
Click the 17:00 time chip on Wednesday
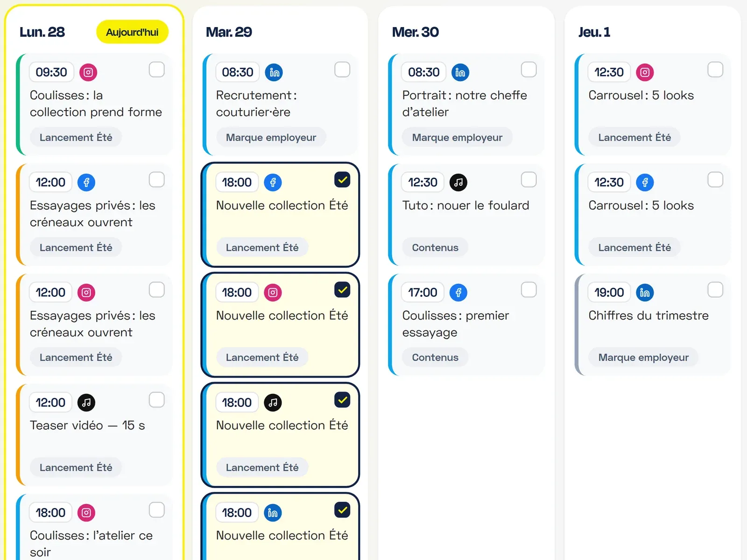click(x=423, y=293)
